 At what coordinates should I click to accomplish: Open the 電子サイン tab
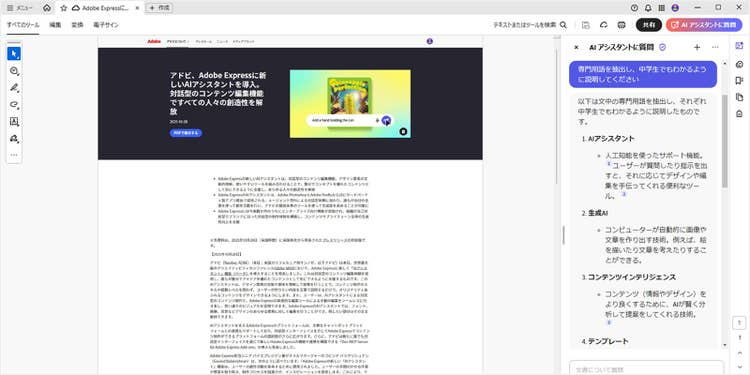tap(106, 25)
